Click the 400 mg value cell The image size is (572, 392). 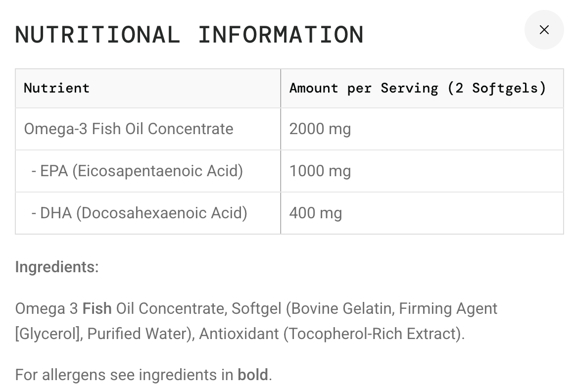tap(316, 213)
